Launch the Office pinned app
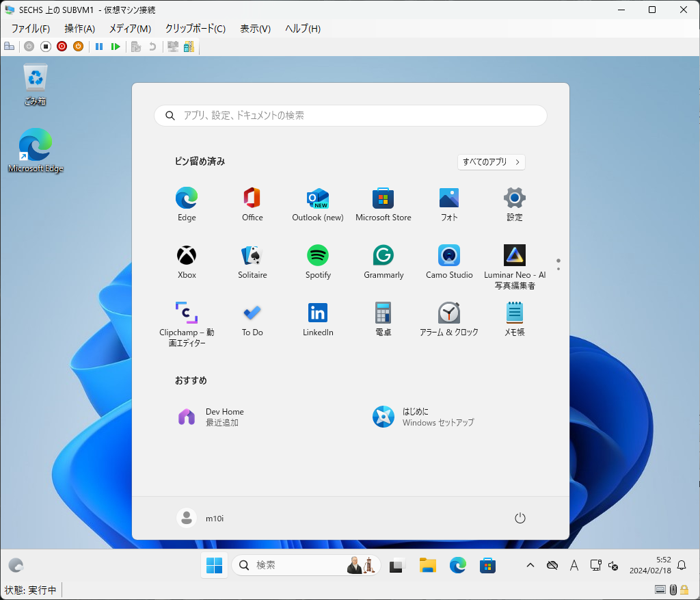Image resolution: width=700 pixels, height=600 pixels. 252,204
